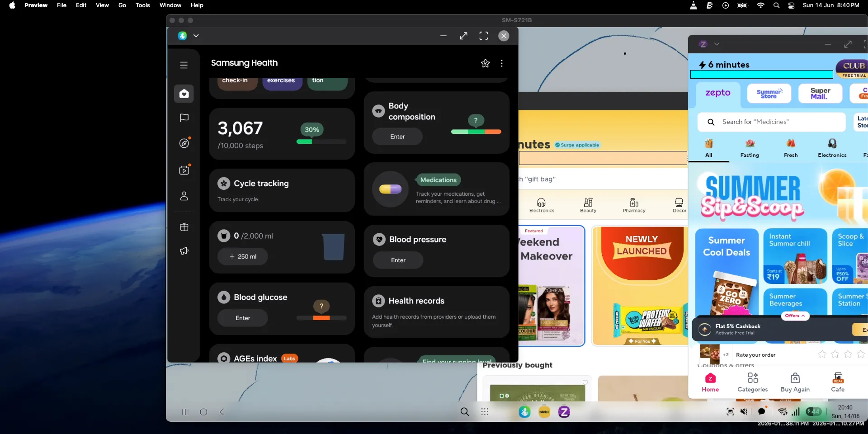Click the star favorite icon in Samsung Health
Image resolution: width=868 pixels, height=434 pixels.
(485, 63)
